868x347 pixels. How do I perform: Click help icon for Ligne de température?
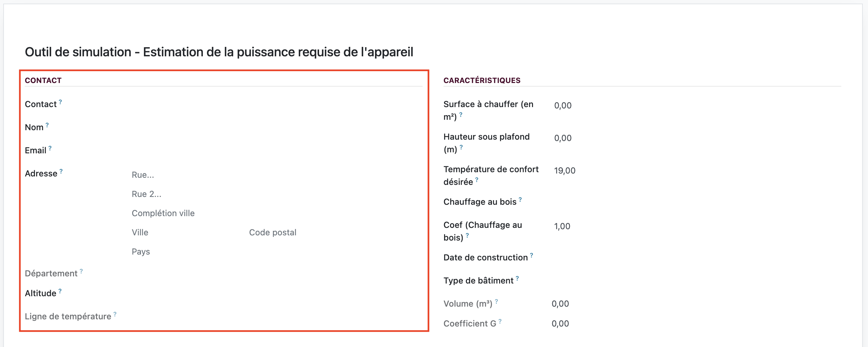(115, 314)
